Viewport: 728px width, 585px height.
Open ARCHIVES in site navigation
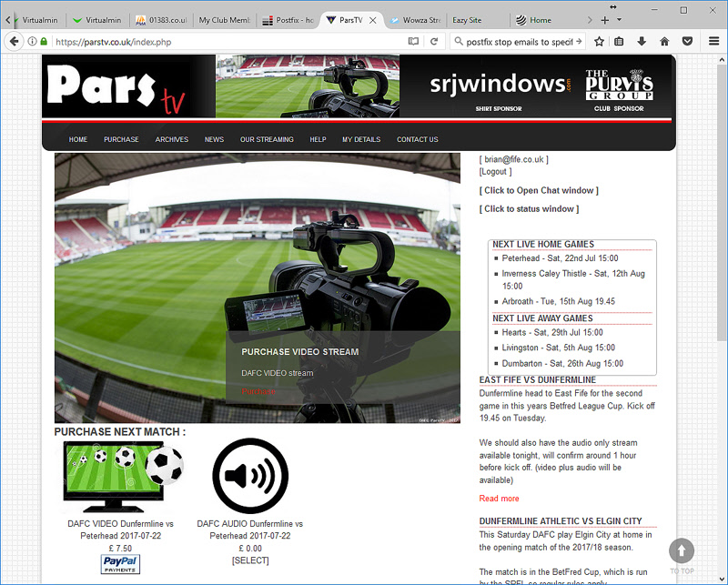tap(172, 139)
